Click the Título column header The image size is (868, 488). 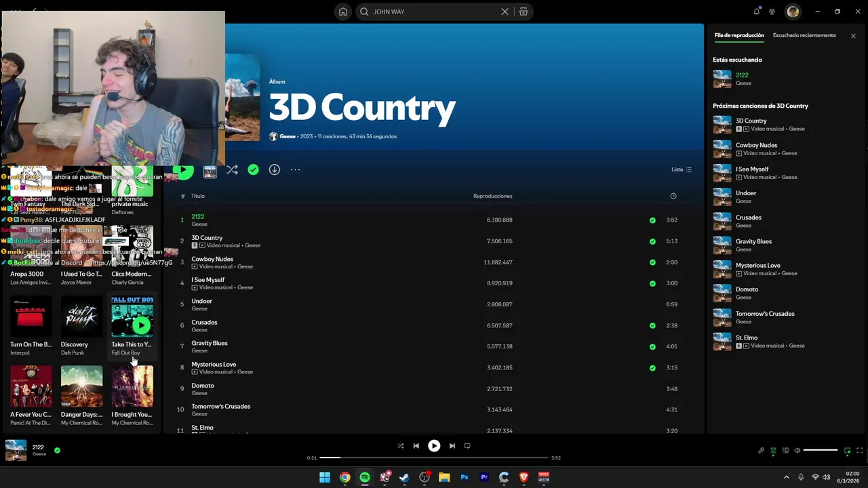pyautogui.click(x=197, y=196)
